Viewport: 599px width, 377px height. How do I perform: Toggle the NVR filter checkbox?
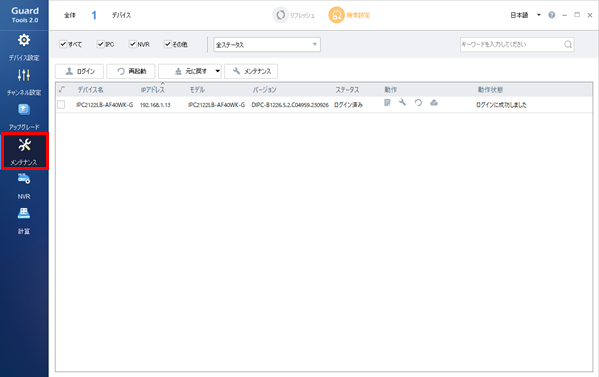[133, 44]
